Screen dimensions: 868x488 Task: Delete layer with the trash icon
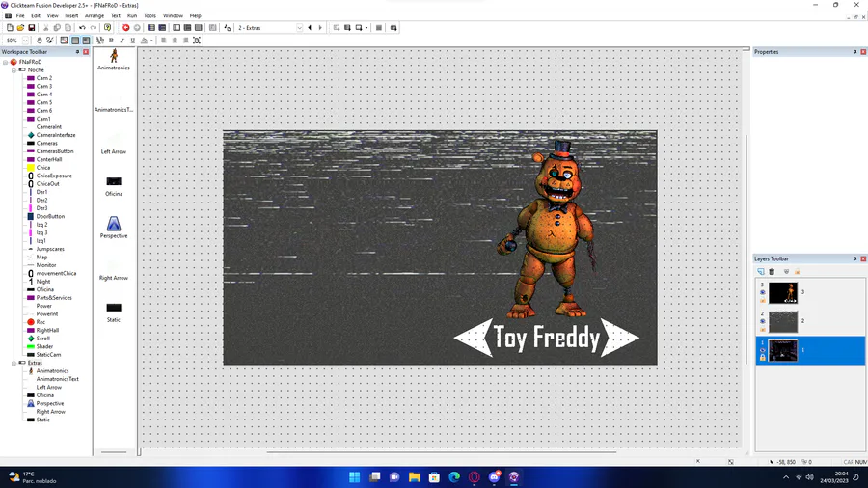click(772, 272)
